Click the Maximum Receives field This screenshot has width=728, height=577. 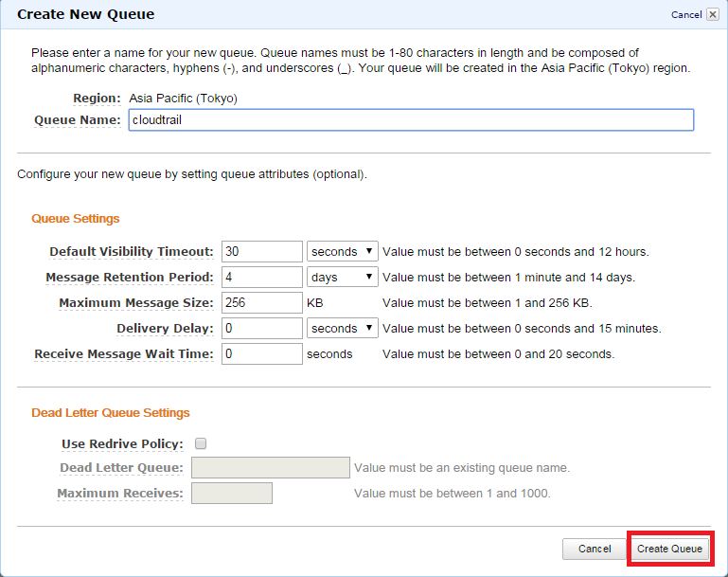click(232, 493)
